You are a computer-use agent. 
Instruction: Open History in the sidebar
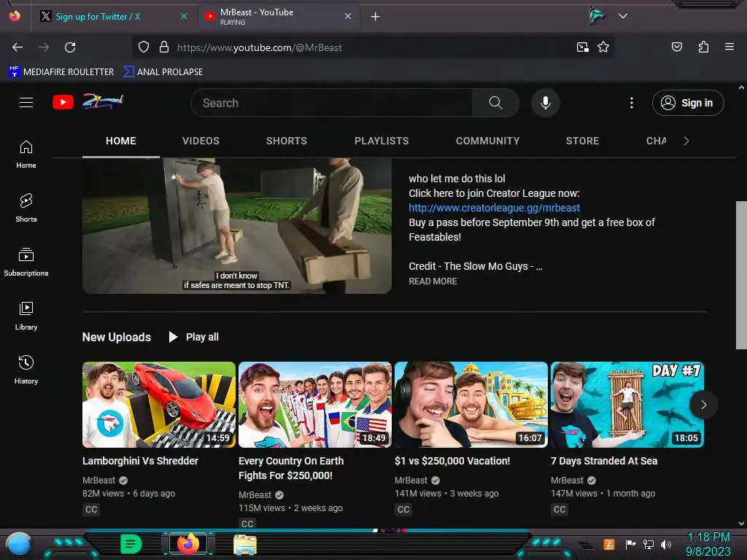pos(26,370)
